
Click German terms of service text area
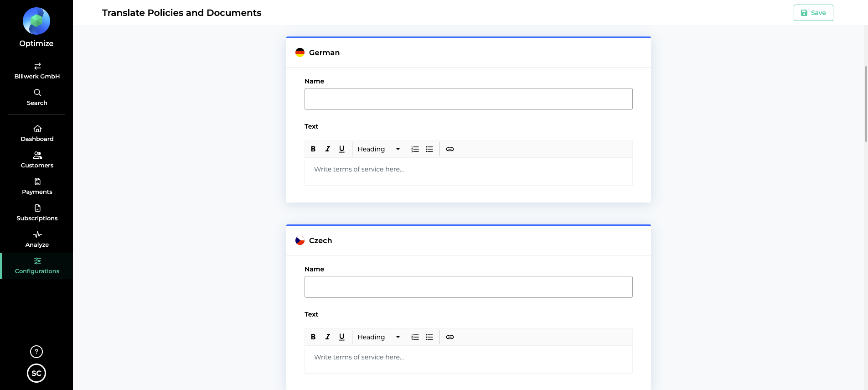[469, 172]
